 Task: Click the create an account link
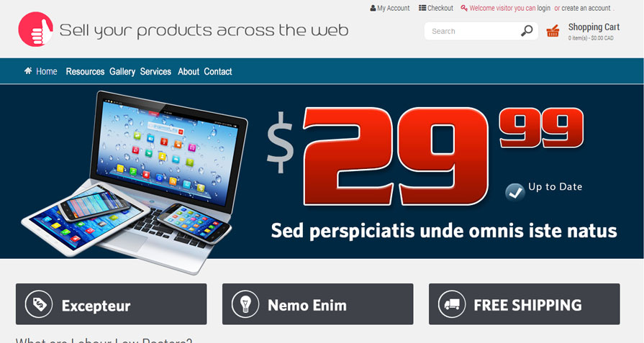coord(586,8)
